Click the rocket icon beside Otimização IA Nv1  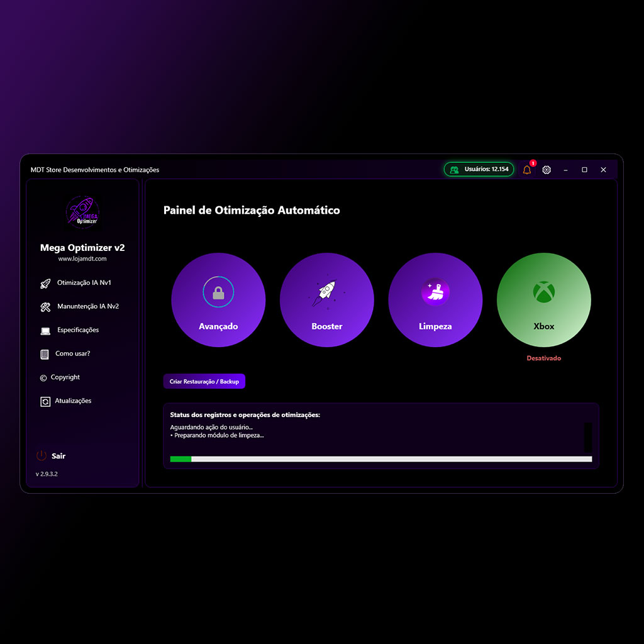[x=45, y=284]
